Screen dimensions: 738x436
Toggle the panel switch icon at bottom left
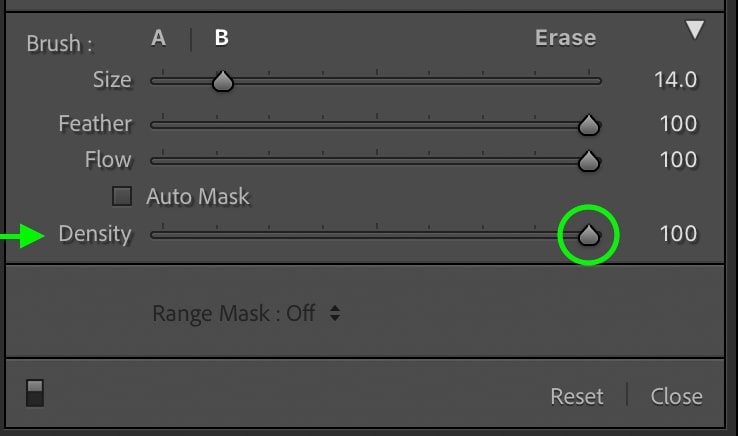(35, 393)
